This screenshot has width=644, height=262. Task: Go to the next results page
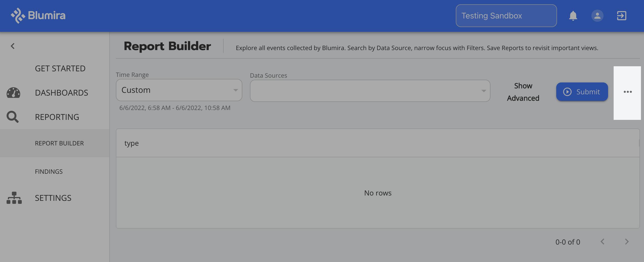coord(627,242)
